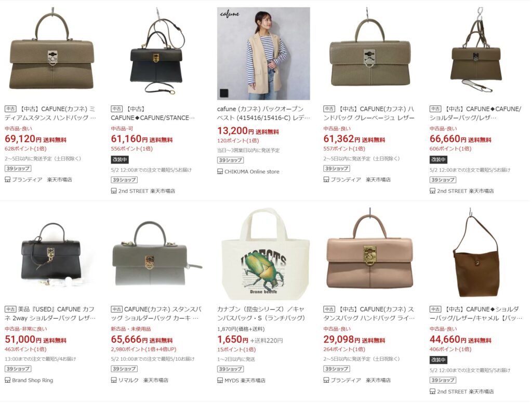The height and width of the screenshot is (407, 532).
Task: Visit the CHIKUMA Online store shop link
Action: point(252,172)
